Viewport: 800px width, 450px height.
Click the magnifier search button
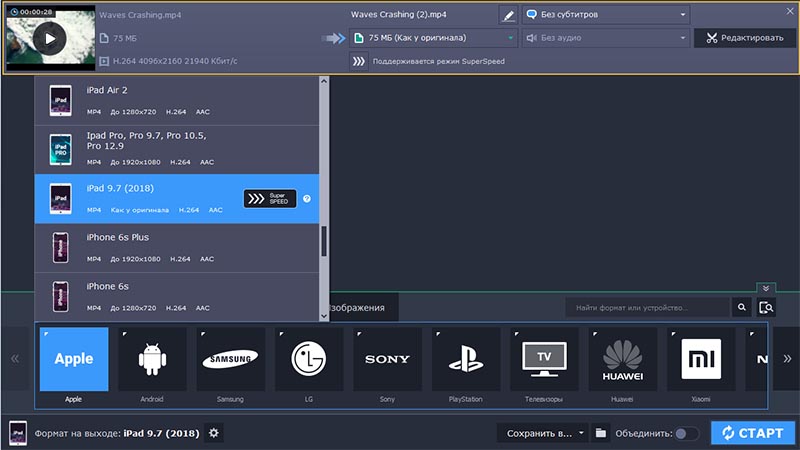pos(741,308)
